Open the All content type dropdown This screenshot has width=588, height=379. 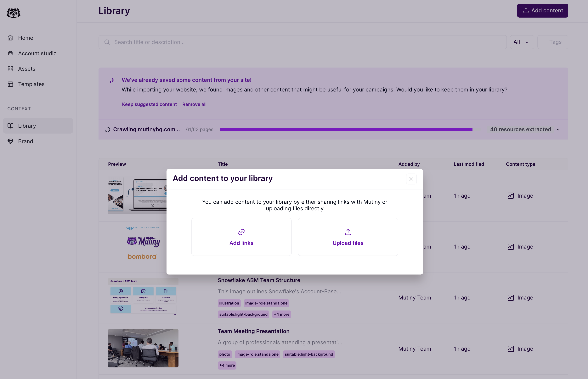pos(522,42)
